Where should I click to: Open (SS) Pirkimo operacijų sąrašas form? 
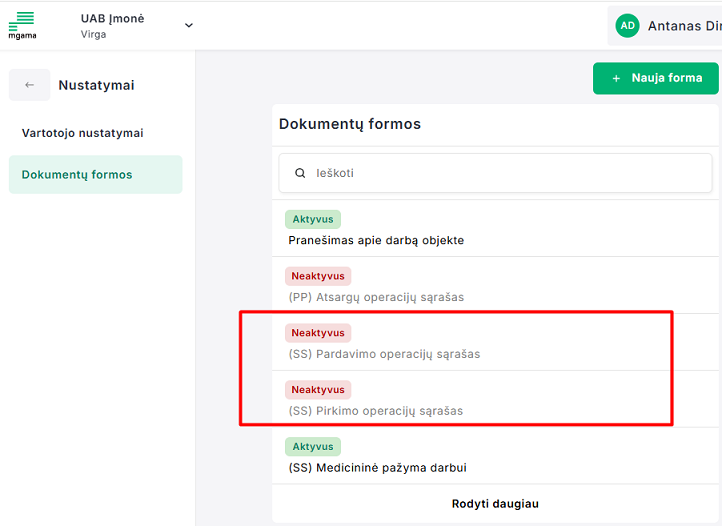(375, 411)
